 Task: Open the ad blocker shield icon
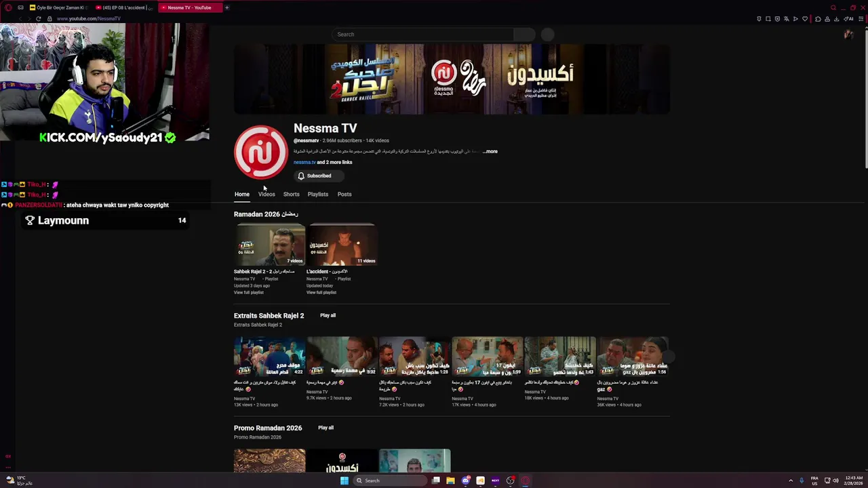click(x=777, y=19)
